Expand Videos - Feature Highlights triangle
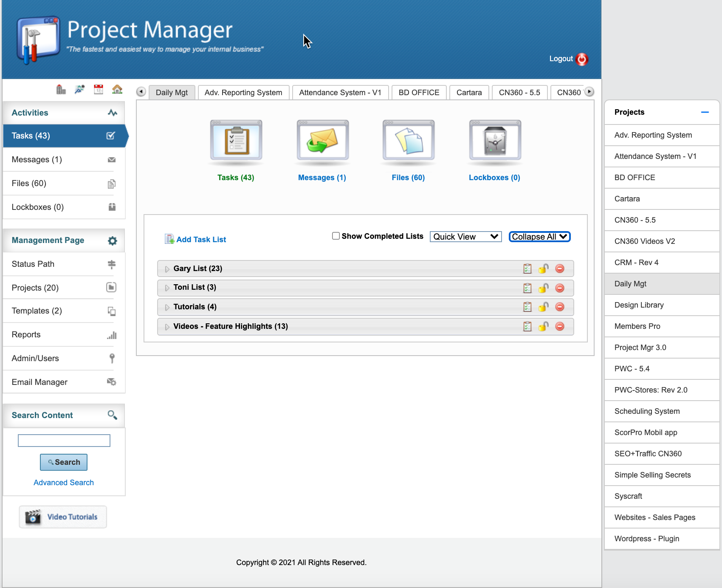This screenshot has width=722, height=588. (x=167, y=327)
